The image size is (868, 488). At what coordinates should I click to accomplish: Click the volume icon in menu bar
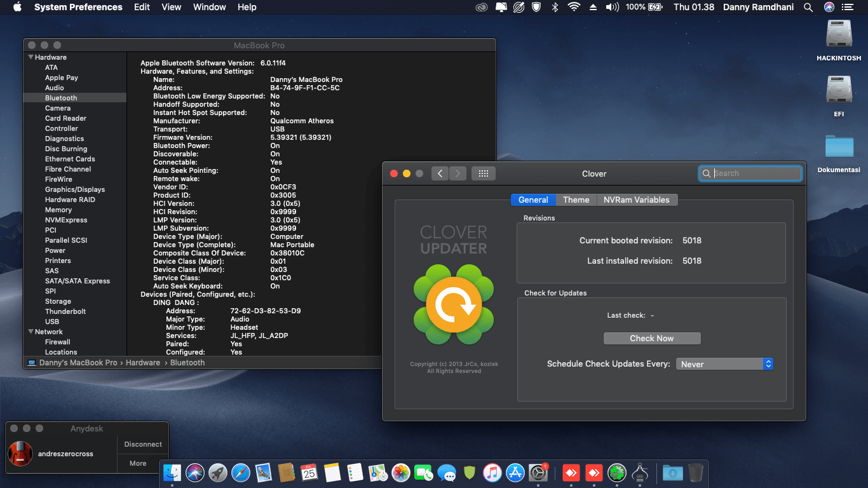pos(612,7)
